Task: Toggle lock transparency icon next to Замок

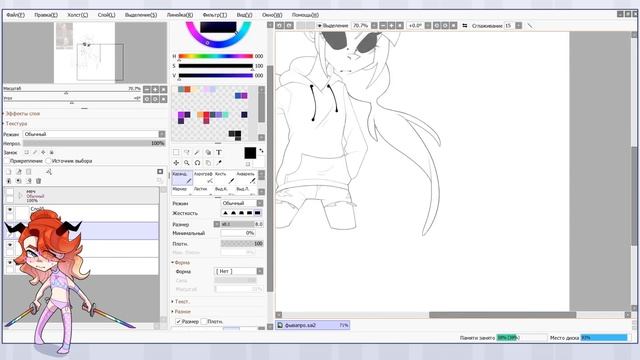Action: [x=27, y=152]
